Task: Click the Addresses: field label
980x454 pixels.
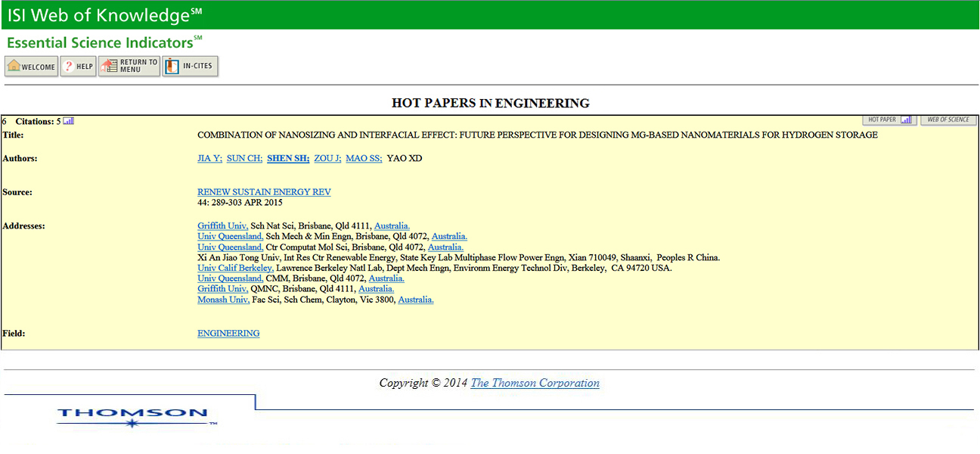Action: coord(23,225)
